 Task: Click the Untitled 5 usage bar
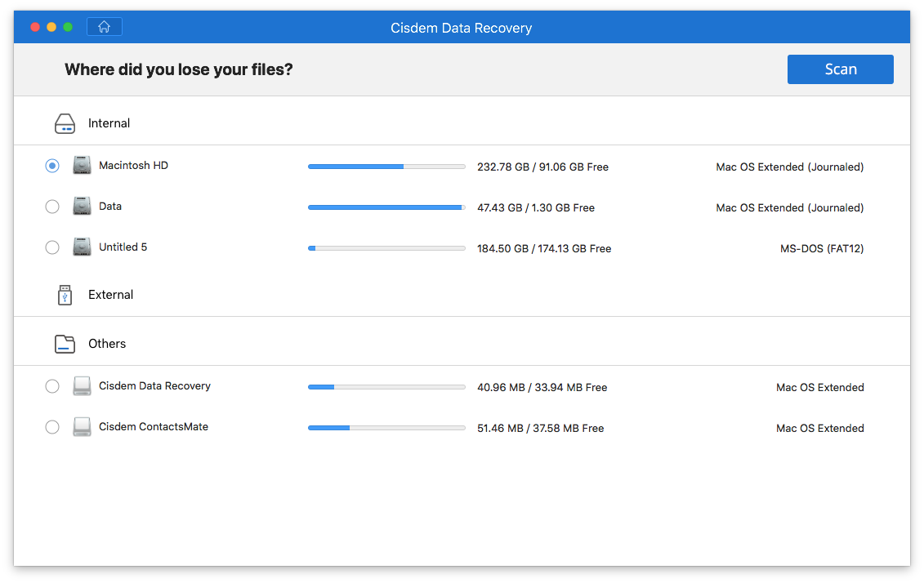coord(386,248)
